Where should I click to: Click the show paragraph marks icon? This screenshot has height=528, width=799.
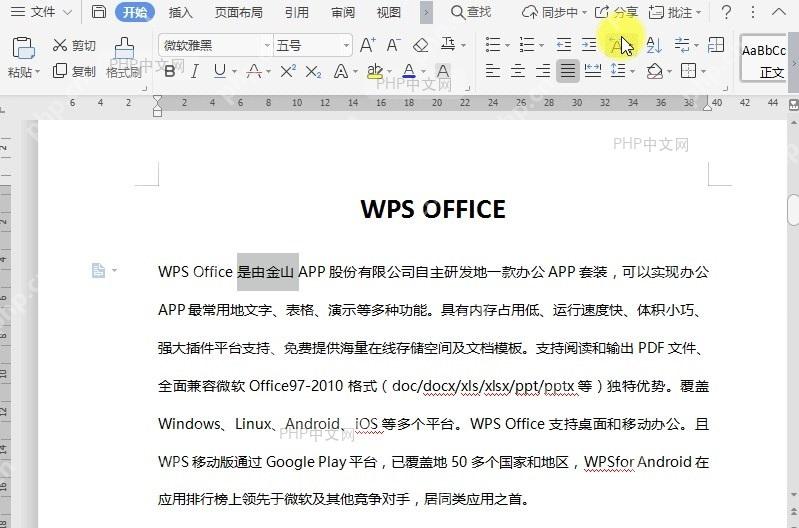coord(682,45)
